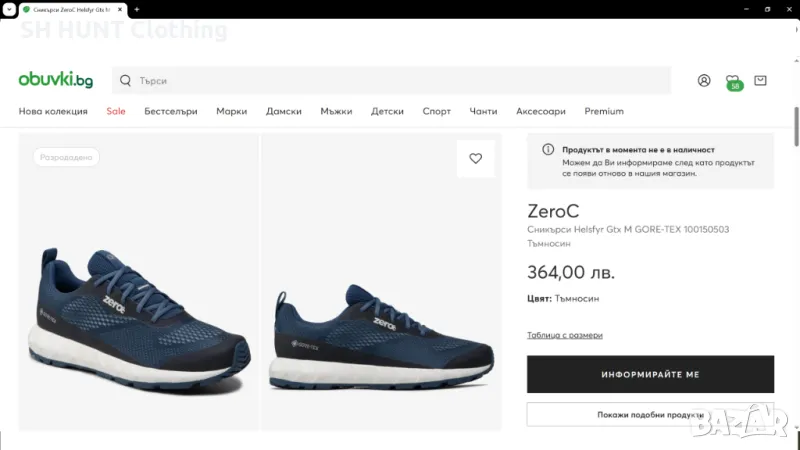Open the Марки menu item

[231, 111]
